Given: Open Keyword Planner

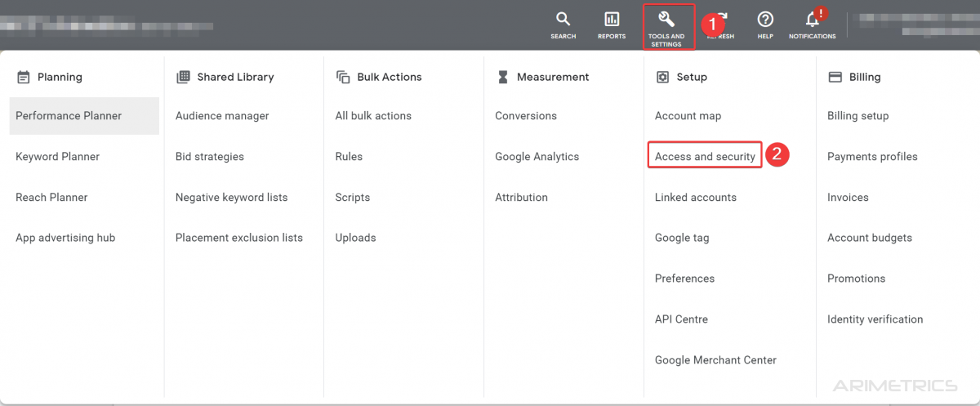Looking at the screenshot, I should pos(57,157).
